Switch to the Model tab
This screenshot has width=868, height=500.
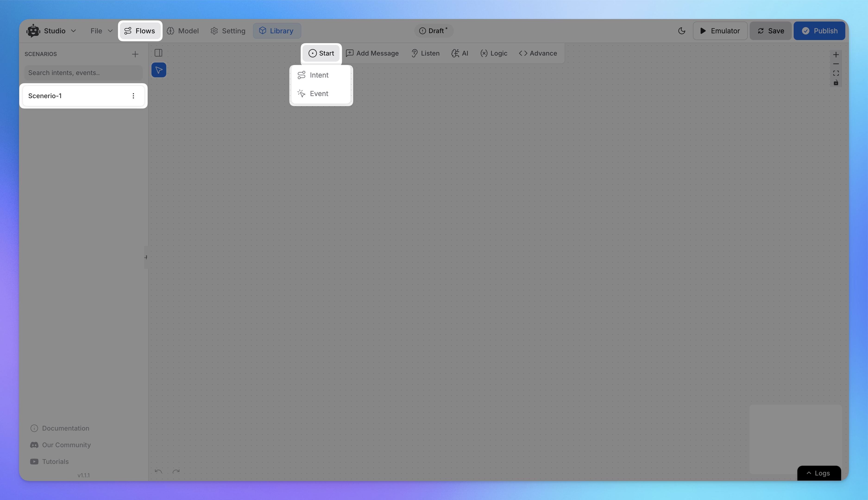[183, 31]
